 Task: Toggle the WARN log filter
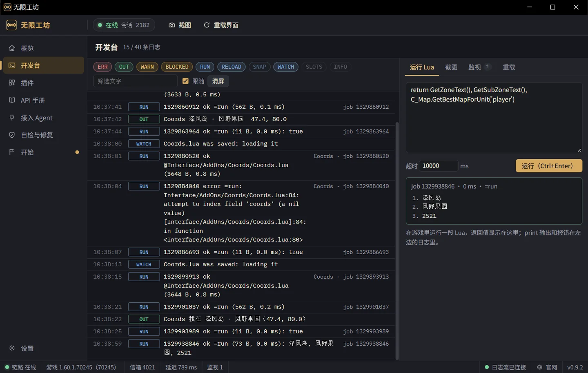point(147,67)
